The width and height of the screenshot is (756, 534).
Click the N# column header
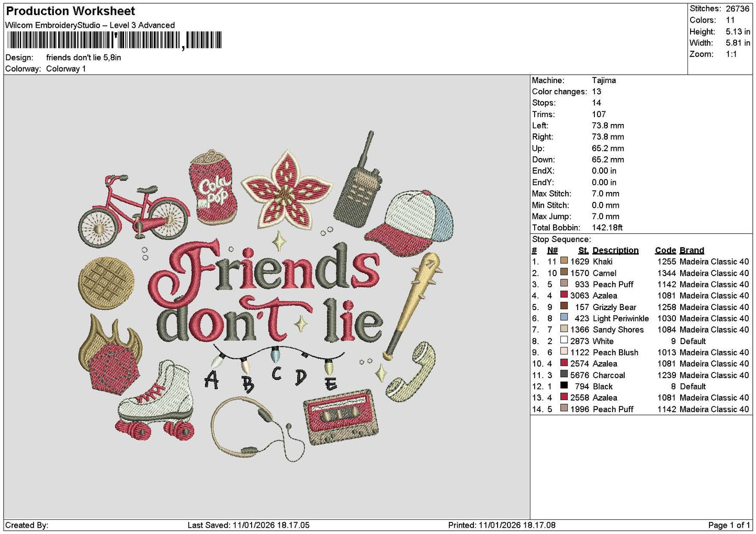pos(552,251)
